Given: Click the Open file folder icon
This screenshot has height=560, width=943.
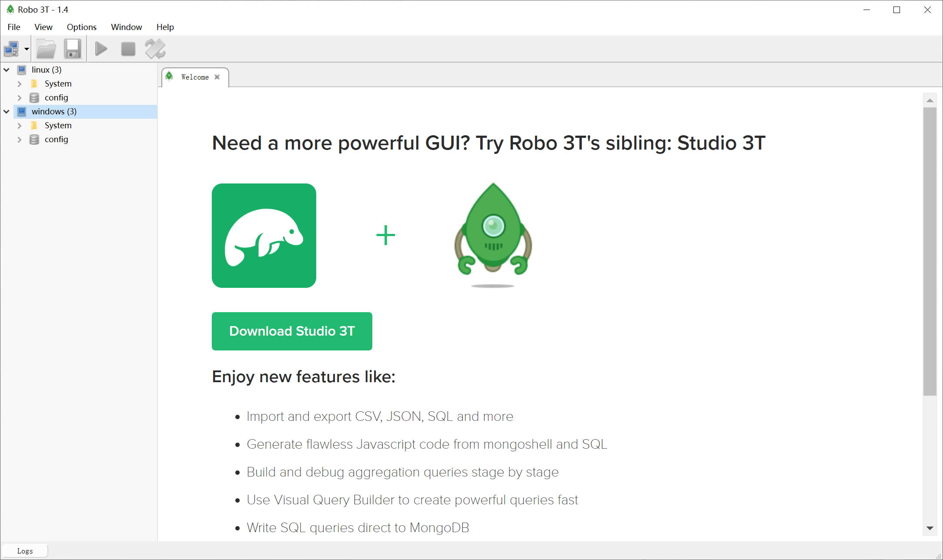Looking at the screenshot, I should (x=46, y=49).
